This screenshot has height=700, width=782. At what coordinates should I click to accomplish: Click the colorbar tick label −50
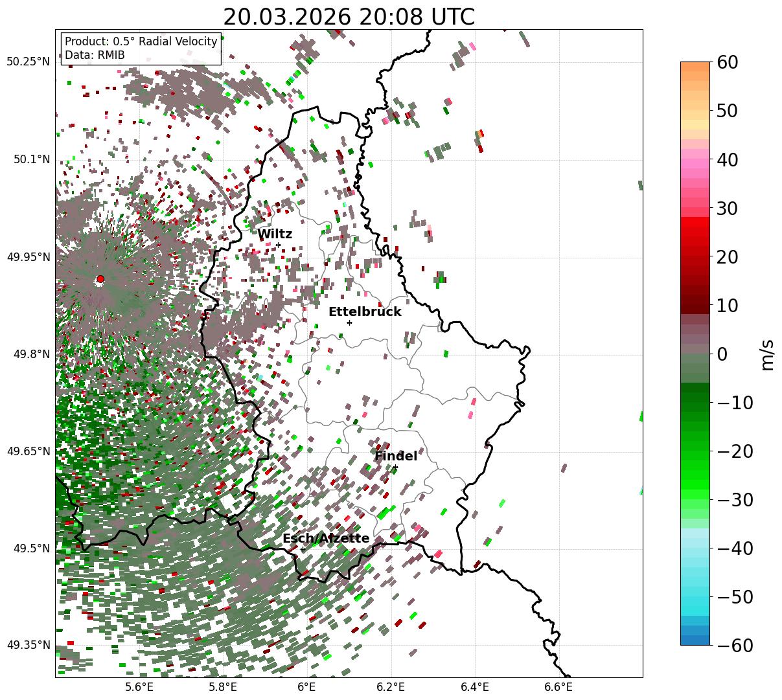(735, 596)
